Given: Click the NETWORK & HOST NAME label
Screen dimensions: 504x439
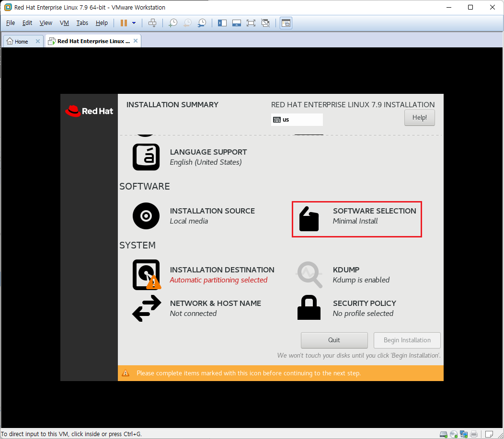Looking at the screenshot, I should pyautogui.click(x=216, y=303).
